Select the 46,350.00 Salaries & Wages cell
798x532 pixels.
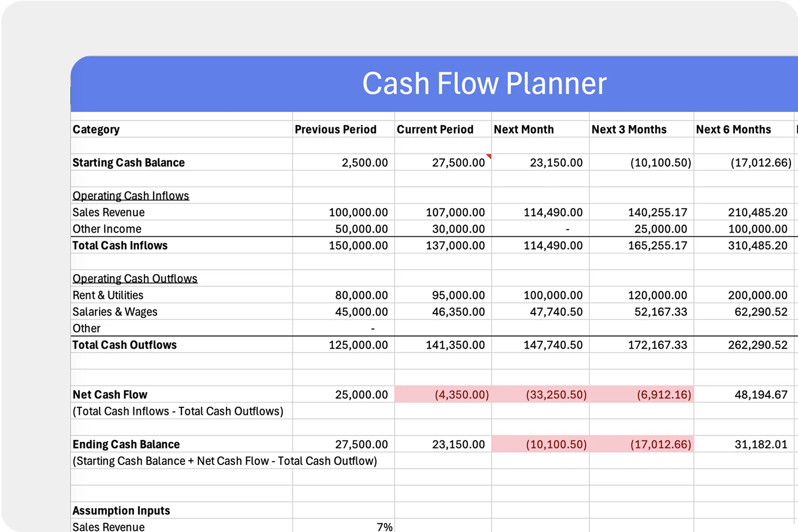coord(443,311)
